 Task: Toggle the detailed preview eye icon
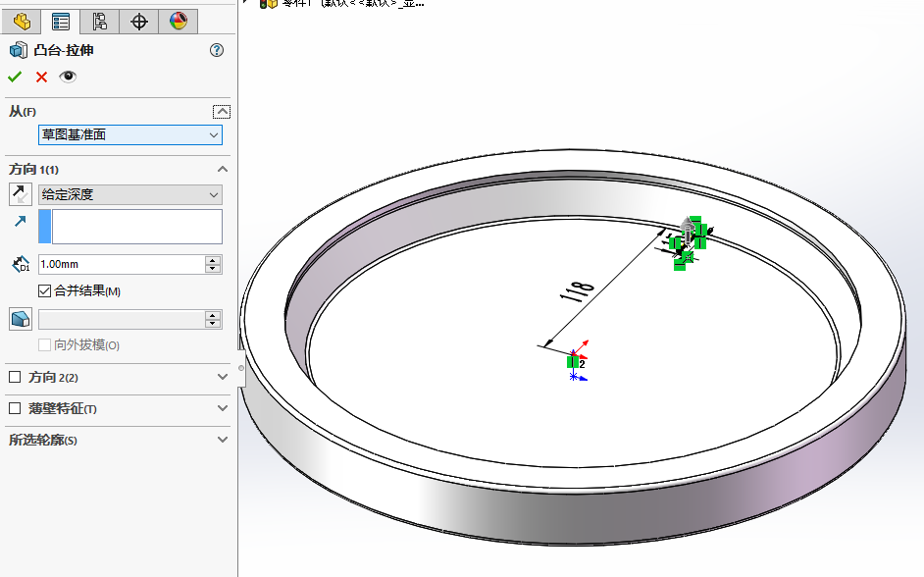tap(68, 77)
